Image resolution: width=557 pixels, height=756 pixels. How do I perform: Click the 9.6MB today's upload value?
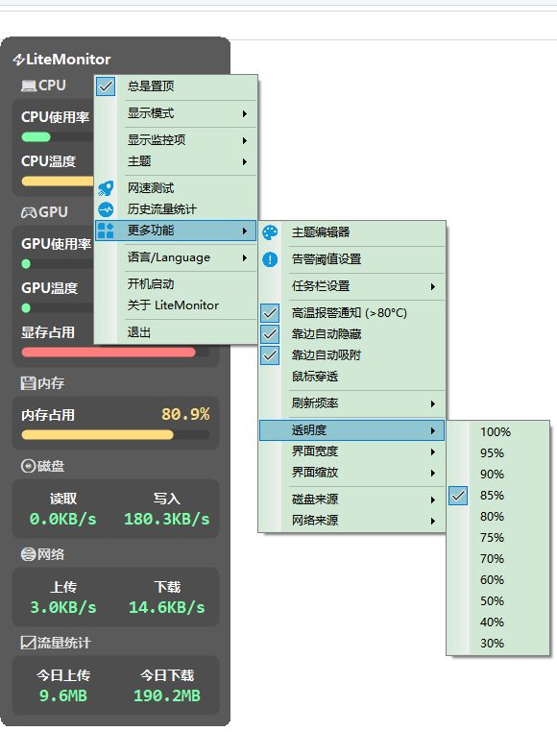(x=63, y=695)
